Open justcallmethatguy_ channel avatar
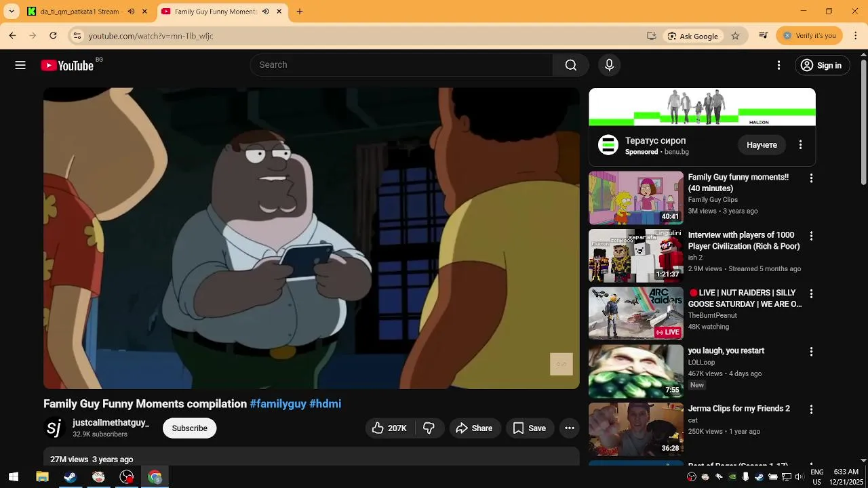This screenshot has width=868, height=488. coord(54,428)
